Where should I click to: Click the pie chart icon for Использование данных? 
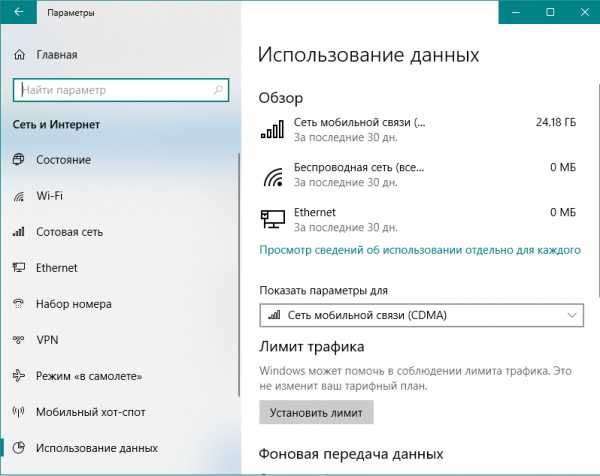18,447
